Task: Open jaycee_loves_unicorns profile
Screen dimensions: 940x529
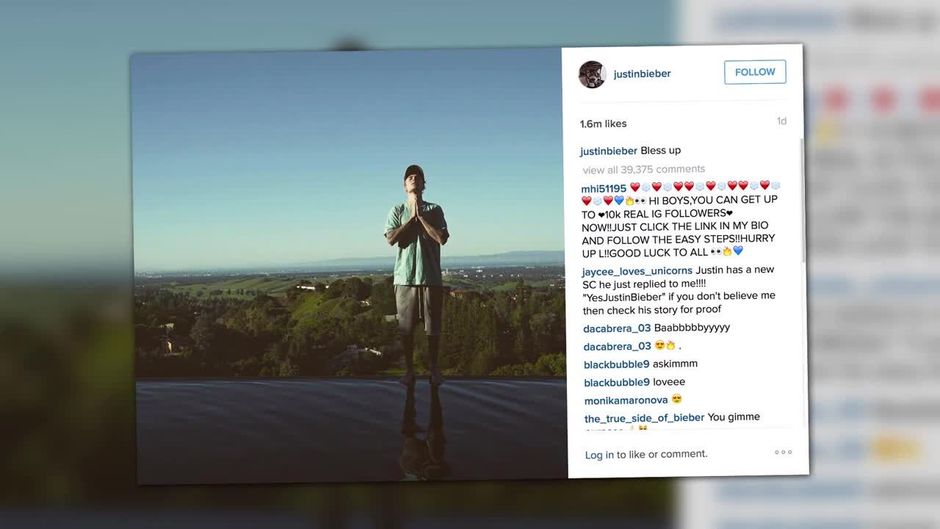Action: (637, 271)
